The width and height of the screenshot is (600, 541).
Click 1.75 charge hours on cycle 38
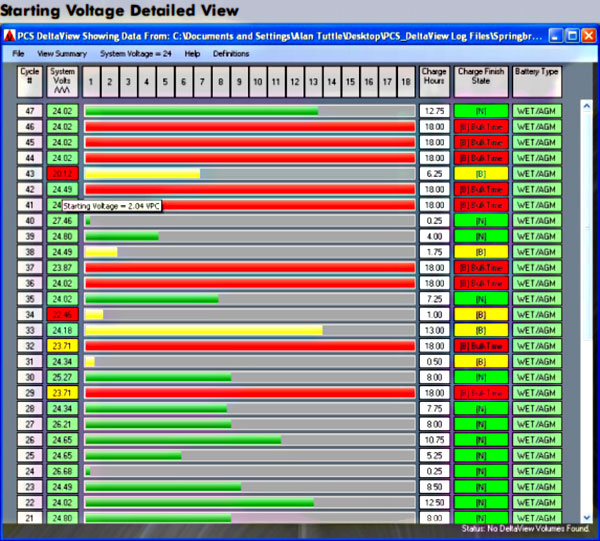click(434, 252)
